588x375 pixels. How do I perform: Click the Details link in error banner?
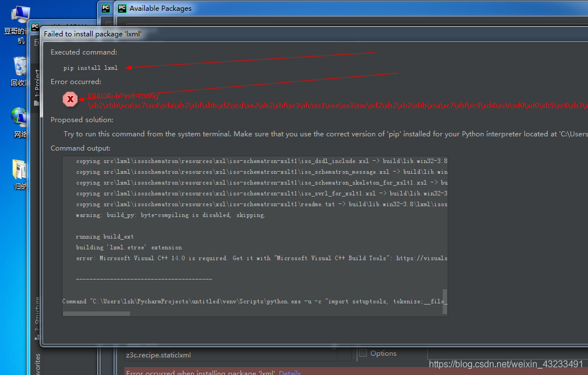click(x=290, y=372)
